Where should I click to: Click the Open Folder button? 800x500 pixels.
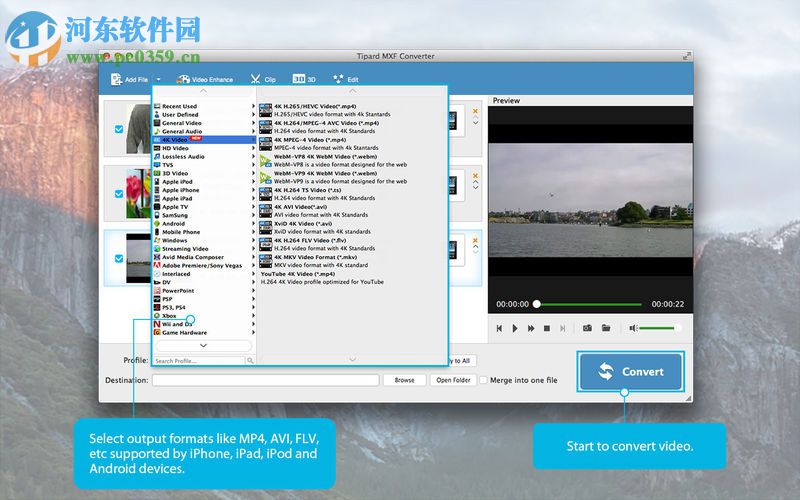click(453, 380)
